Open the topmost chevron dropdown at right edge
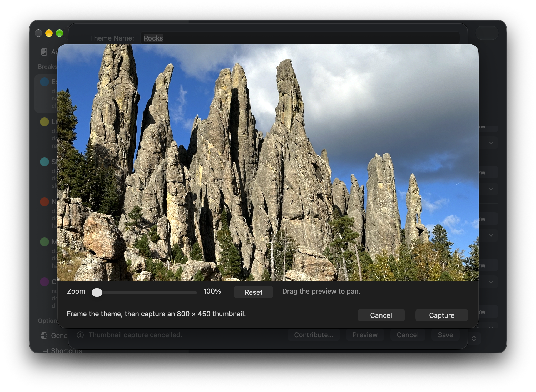 pos(491,143)
